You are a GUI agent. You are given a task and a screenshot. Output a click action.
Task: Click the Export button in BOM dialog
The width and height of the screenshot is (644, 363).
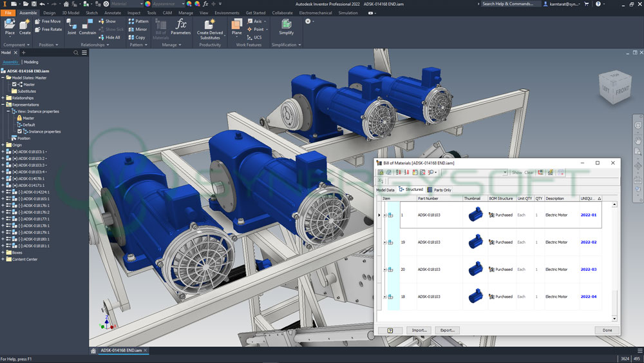tap(447, 330)
